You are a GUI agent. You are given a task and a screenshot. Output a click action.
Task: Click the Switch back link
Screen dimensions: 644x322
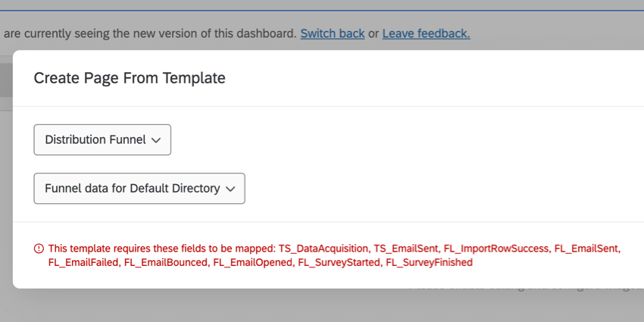tap(332, 33)
